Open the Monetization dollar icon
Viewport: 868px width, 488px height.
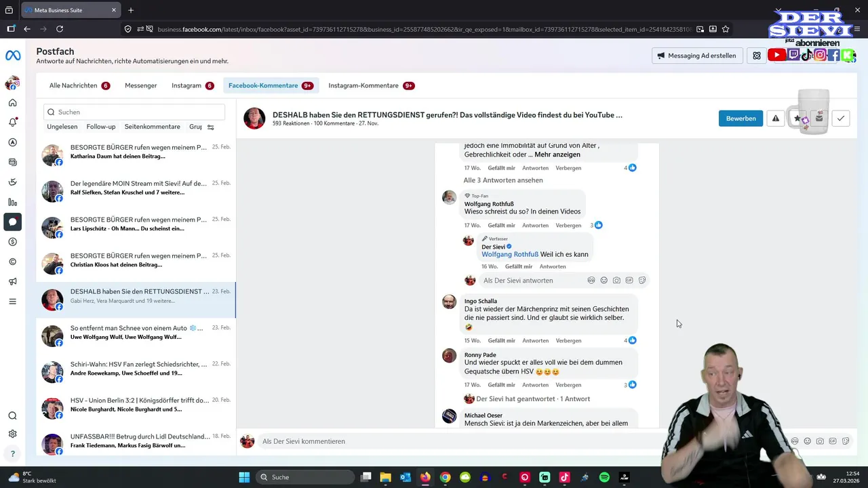(12, 242)
